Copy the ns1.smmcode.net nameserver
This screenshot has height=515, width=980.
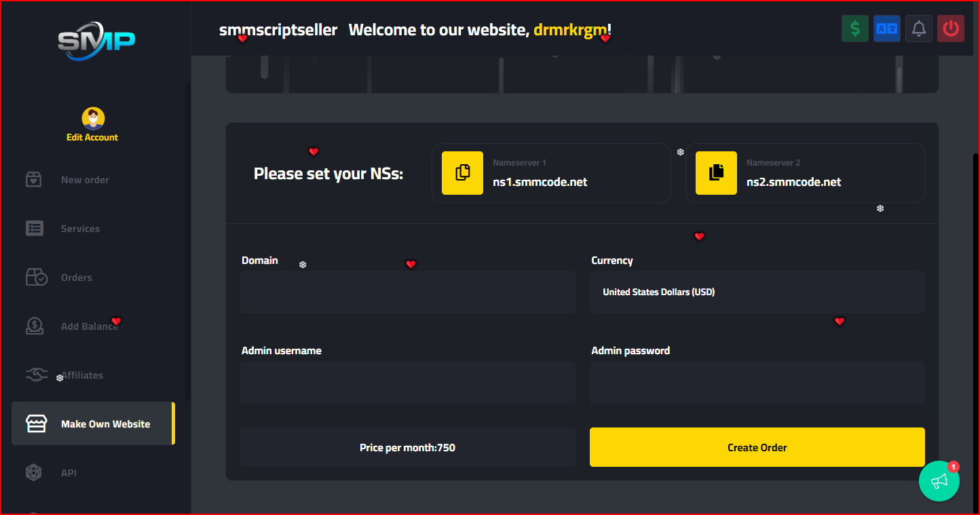462,173
